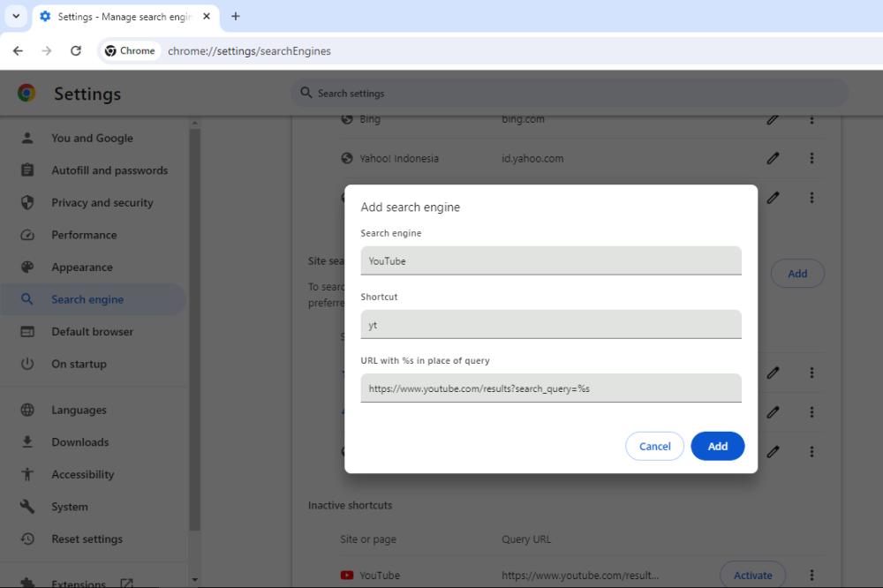Click the red YouTube favicon in Inactive shortcuts
This screenshot has height=588, width=883.
click(x=347, y=575)
